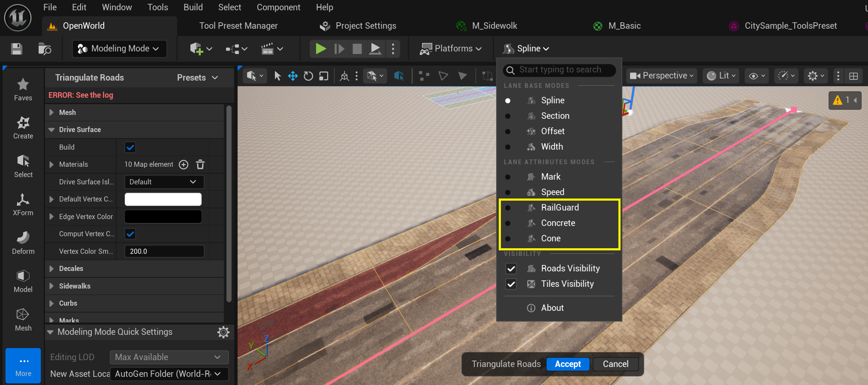The height and width of the screenshot is (385, 868).
Task: Open the Select tools category
Action: [x=23, y=166]
